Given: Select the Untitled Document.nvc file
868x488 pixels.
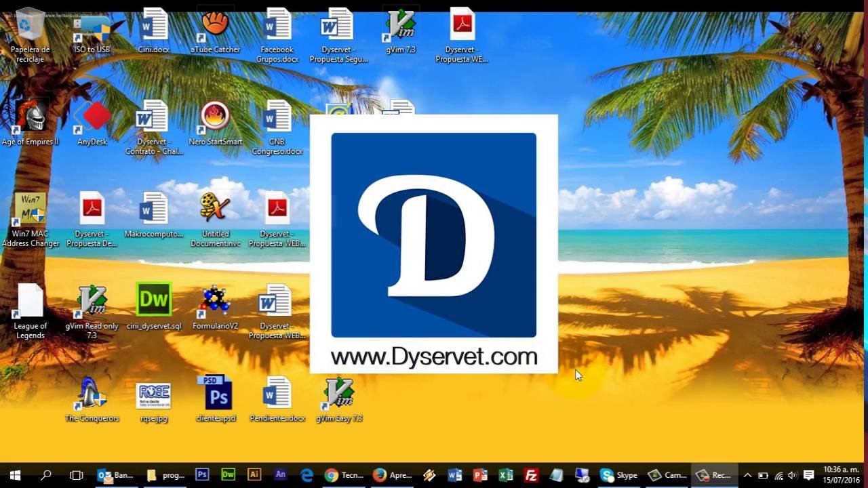Looking at the screenshot, I should pyautogui.click(x=215, y=220).
